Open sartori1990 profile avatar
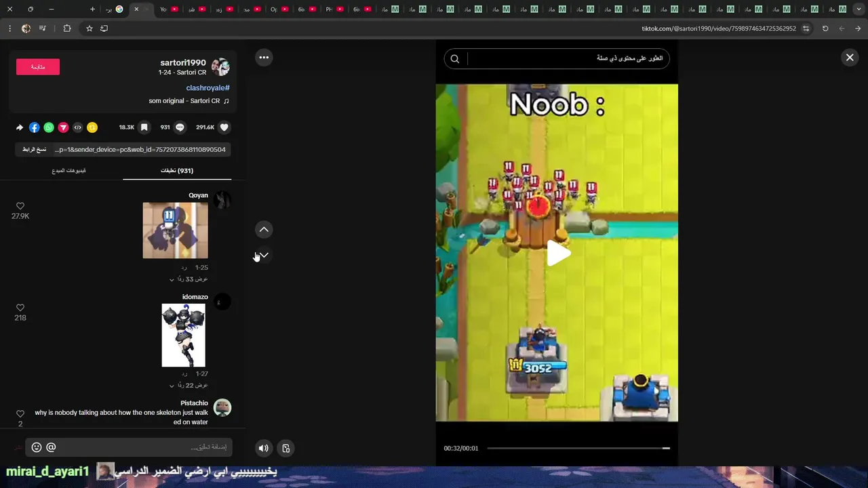The height and width of the screenshot is (488, 868). [220, 67]
